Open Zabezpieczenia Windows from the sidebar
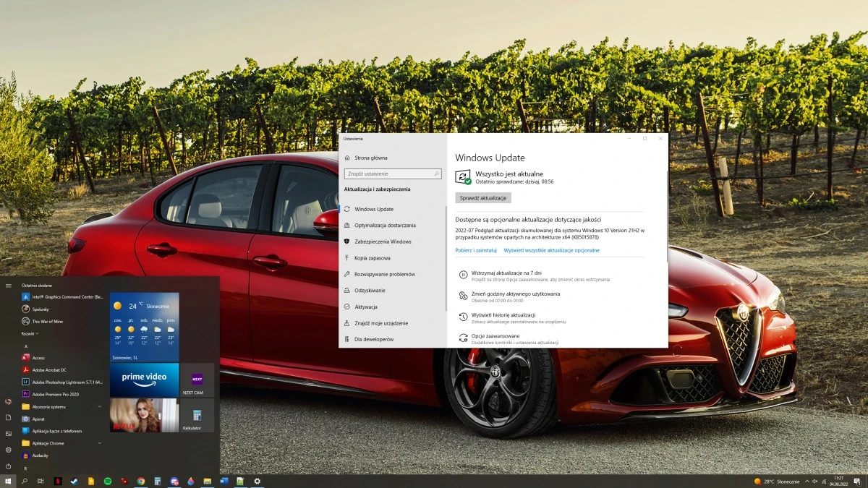 385,241
